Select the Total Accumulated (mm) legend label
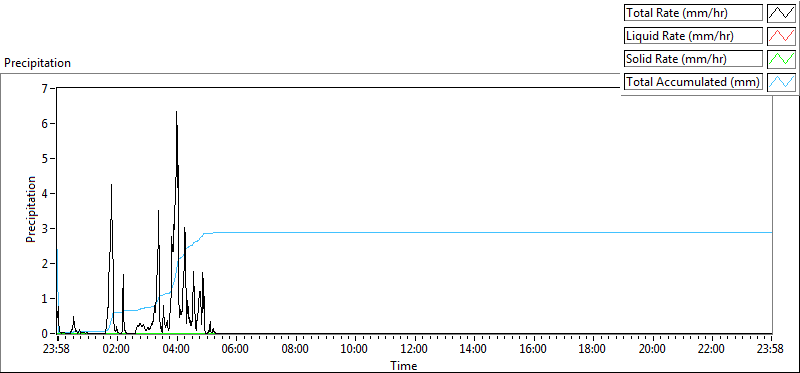Viewport: 800px width, 373px height. point(693,81)
